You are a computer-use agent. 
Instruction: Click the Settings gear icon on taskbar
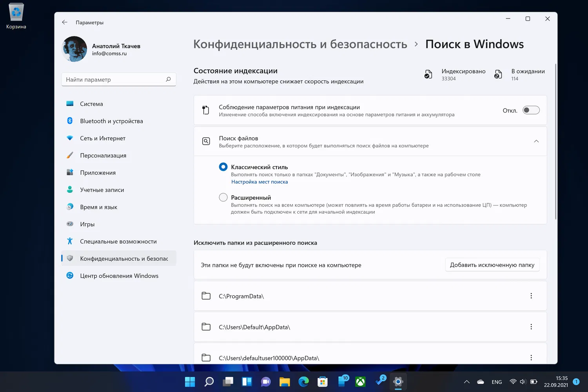[398, 381]
